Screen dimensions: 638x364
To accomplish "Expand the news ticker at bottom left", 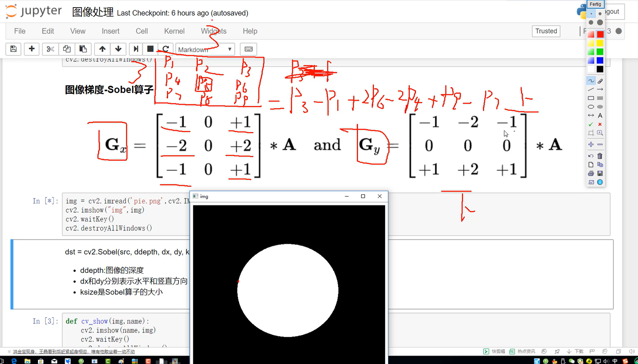I will tap(8, 351).
